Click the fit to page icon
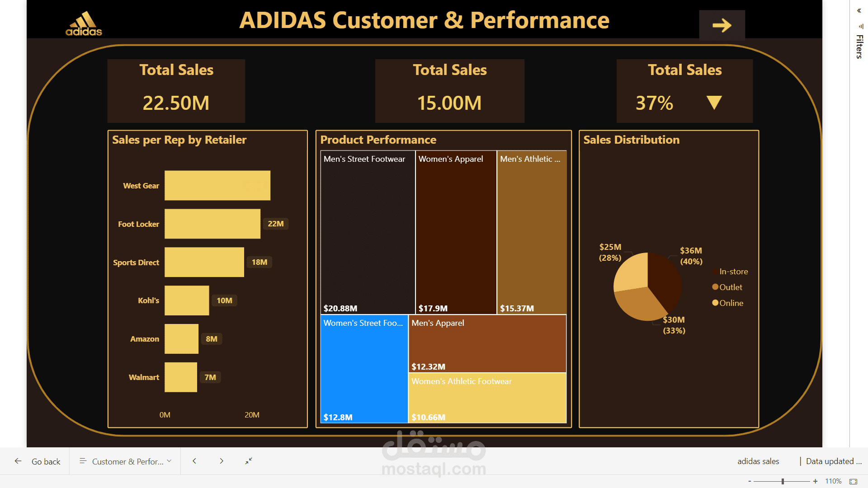The height and width of the screenshot is (488, 868). coord(853,482)
